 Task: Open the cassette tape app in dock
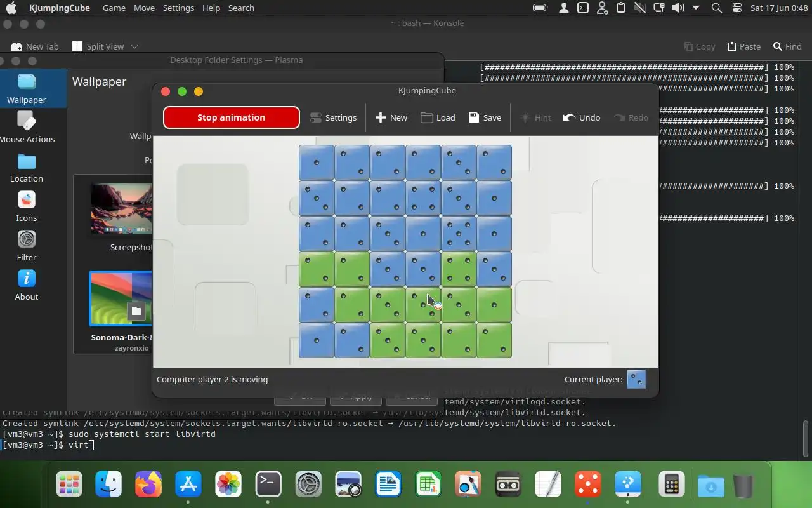click(x=508, y=485)
